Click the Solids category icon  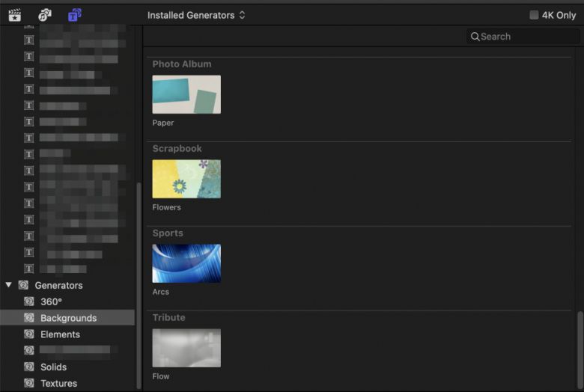29,367
